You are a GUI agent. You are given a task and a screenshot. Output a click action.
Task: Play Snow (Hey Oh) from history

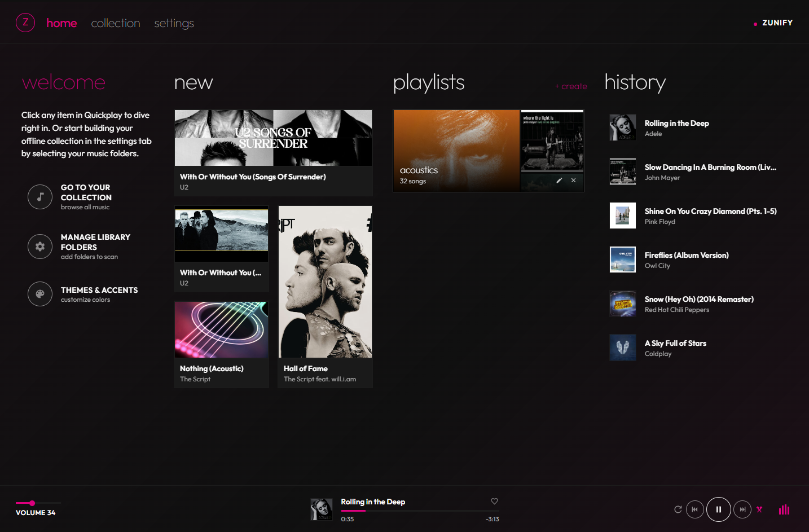pos(699,299)
